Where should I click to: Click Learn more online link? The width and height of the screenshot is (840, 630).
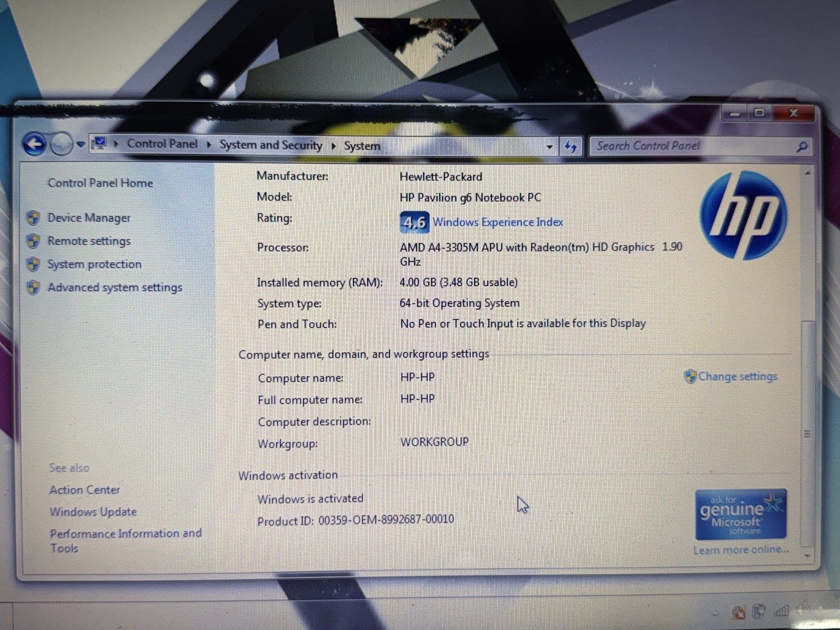click(x=741, y=550)
